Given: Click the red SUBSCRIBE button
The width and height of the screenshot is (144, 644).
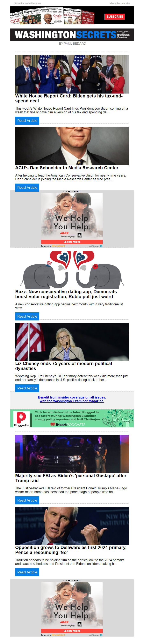Looking at the screenshot, I should [115, 17].
